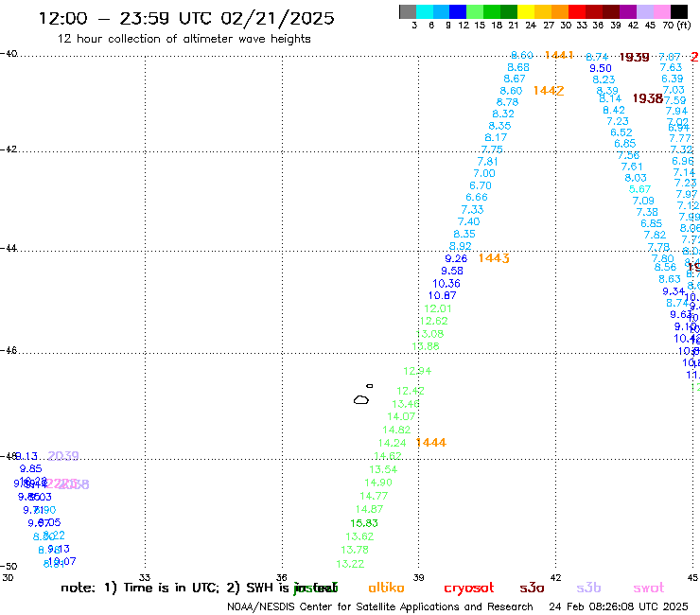Image resolution: width=700 pixels, height=615 pixels.
Task: Click the altika satellite legend label
Action: pyautogui.click(x=386, y=588)
